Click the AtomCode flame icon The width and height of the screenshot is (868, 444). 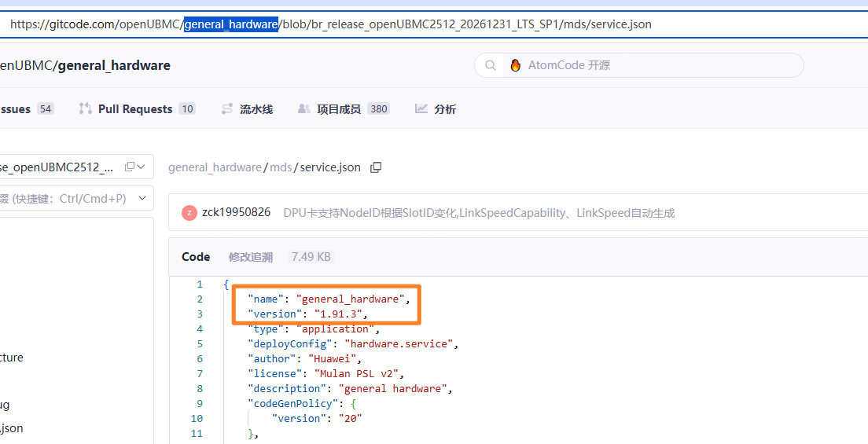click(516, 65)
